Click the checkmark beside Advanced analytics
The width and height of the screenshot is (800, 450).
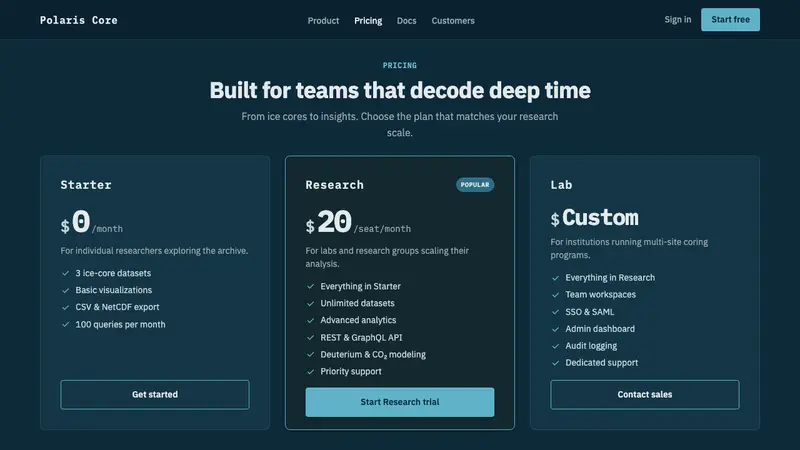click(x=310, y=320)
